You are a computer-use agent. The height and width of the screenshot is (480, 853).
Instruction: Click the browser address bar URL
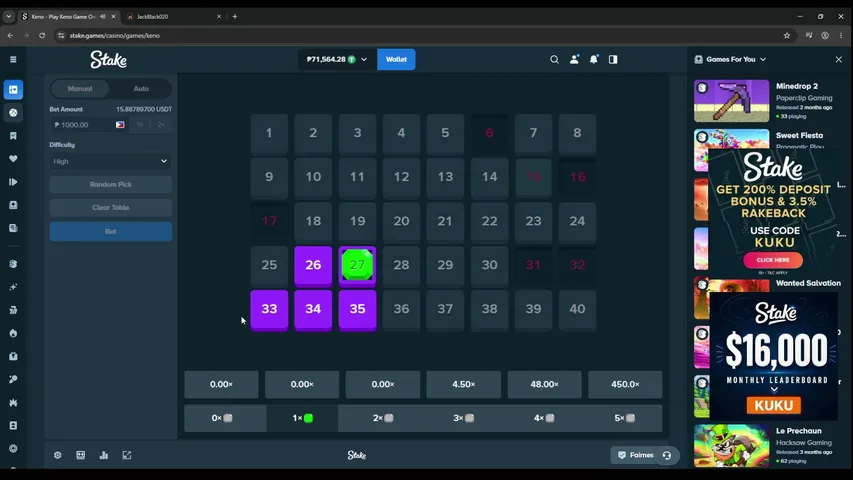[114, 35]
